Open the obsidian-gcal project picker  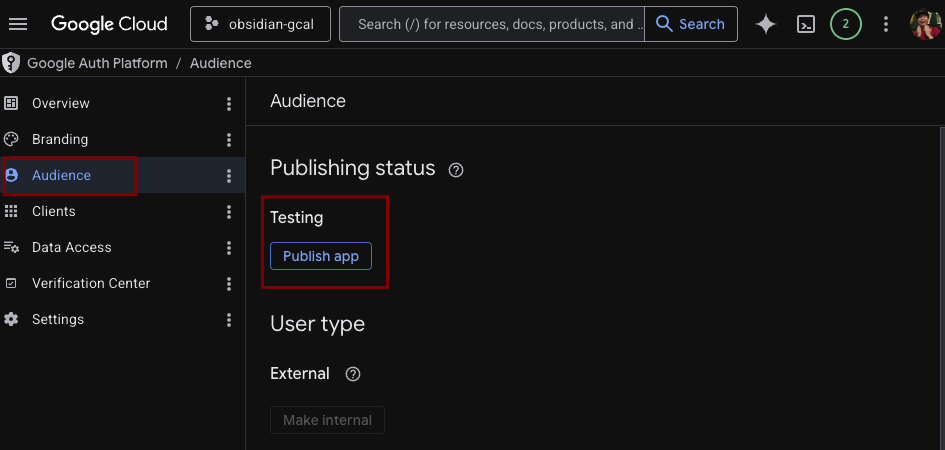point(260,24)
